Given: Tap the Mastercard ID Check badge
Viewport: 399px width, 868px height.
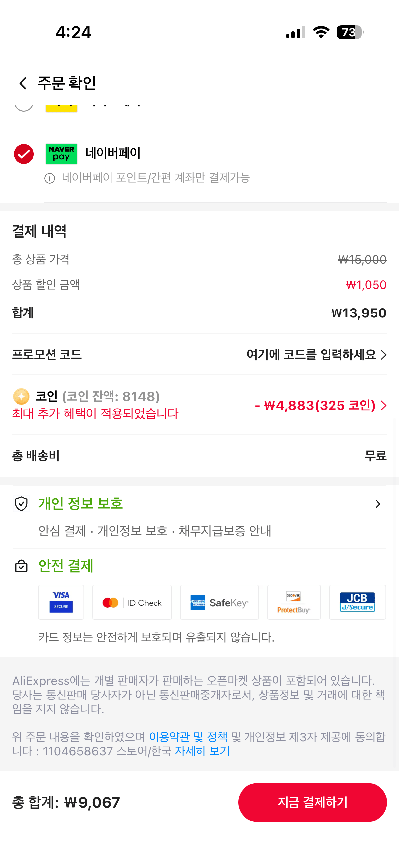Looking at the screenshot, I should (x=132, y=602).
